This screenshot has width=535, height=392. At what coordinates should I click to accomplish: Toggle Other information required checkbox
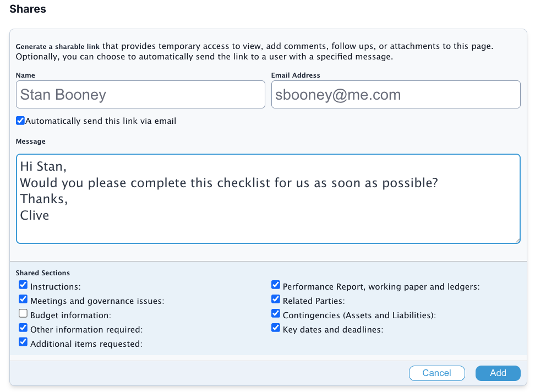(23, 328)
